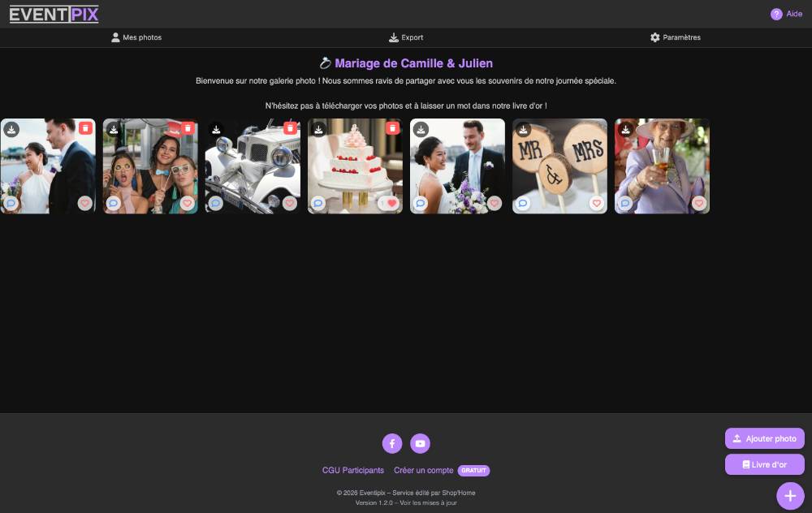Download the photo booth friends picture

coord(114,129)
